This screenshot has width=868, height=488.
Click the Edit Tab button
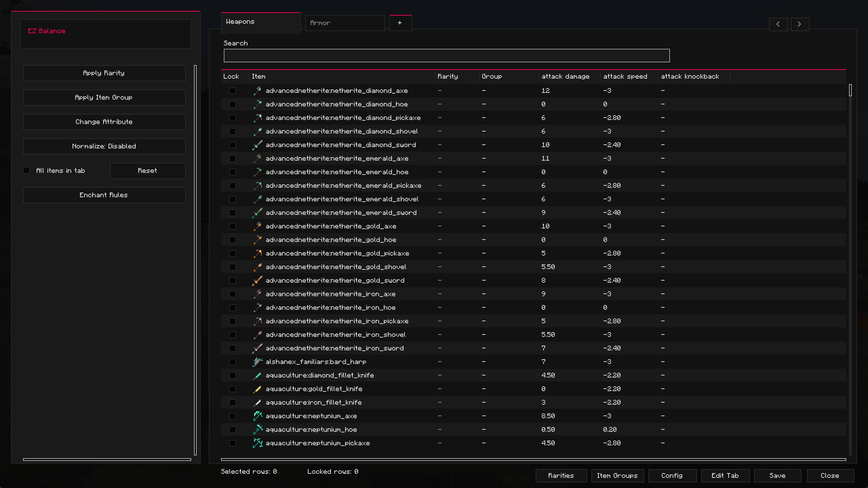pos(725,475)
